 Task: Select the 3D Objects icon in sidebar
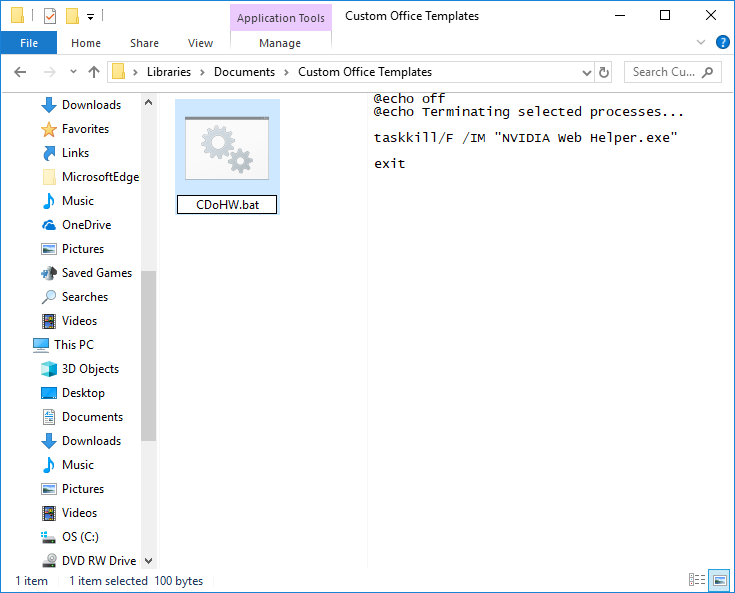(x=48, y=369)
